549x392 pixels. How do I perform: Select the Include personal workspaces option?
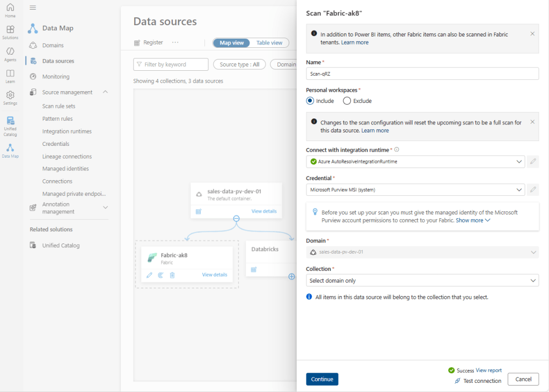[310, 101]
